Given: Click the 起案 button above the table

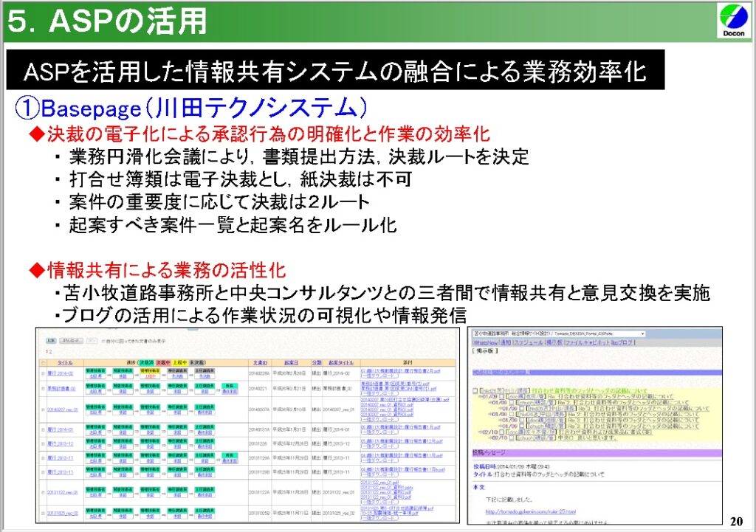Looking at the screenshot, I should click(x=51, y=341).
